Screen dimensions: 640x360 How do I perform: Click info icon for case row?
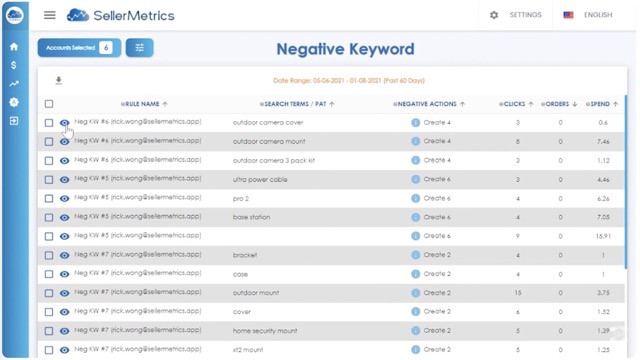pos(416,274)
